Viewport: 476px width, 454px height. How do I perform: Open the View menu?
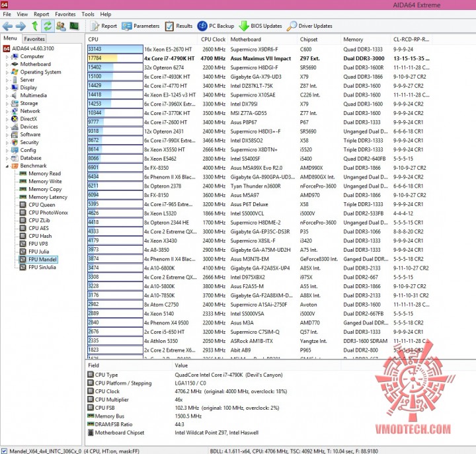22,15
